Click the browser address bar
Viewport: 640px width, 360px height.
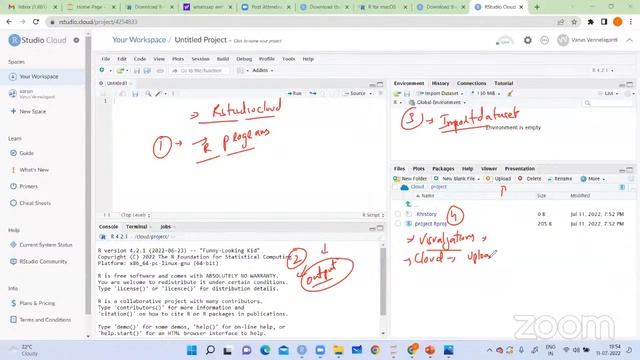[302, 22]
